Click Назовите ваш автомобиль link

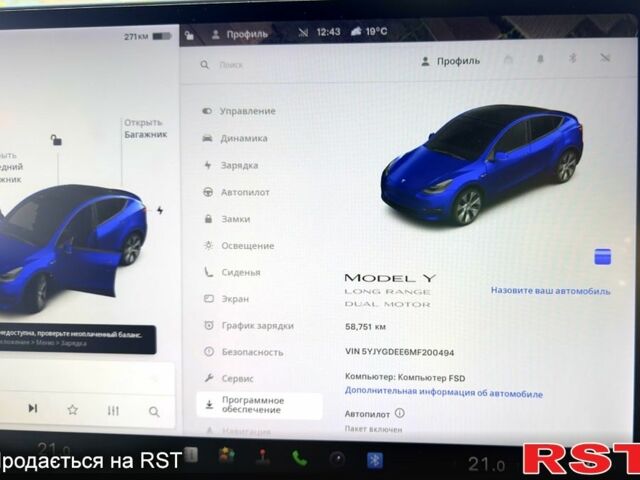[x=550, y=291]
